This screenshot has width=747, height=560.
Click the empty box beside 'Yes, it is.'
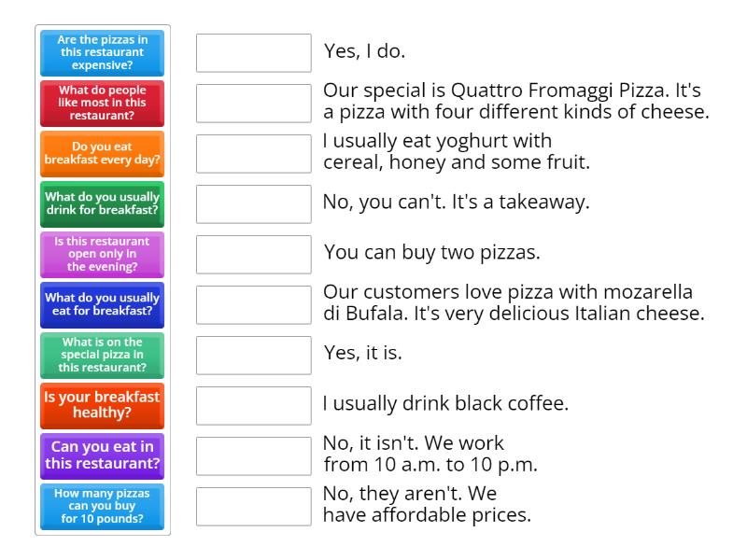pyautogui.click(x=254, y=356)
